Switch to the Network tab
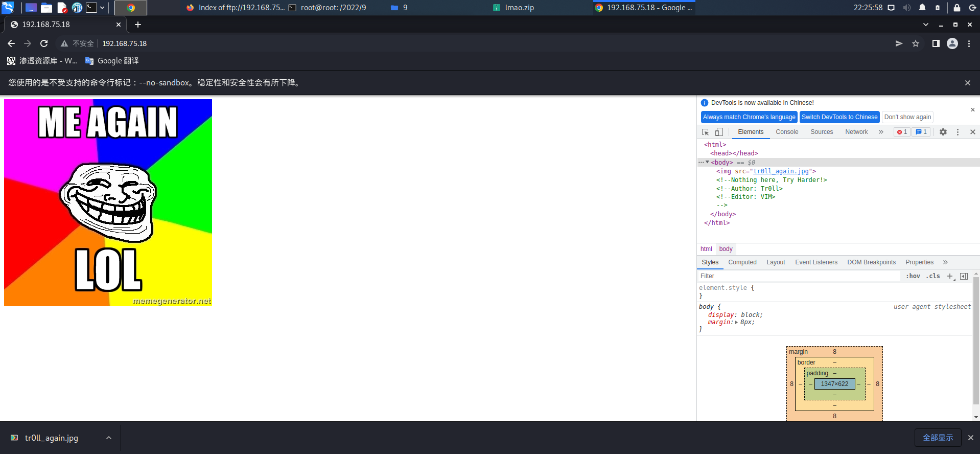The height and width of the screenshot is (454, 980). coord(856,132)
